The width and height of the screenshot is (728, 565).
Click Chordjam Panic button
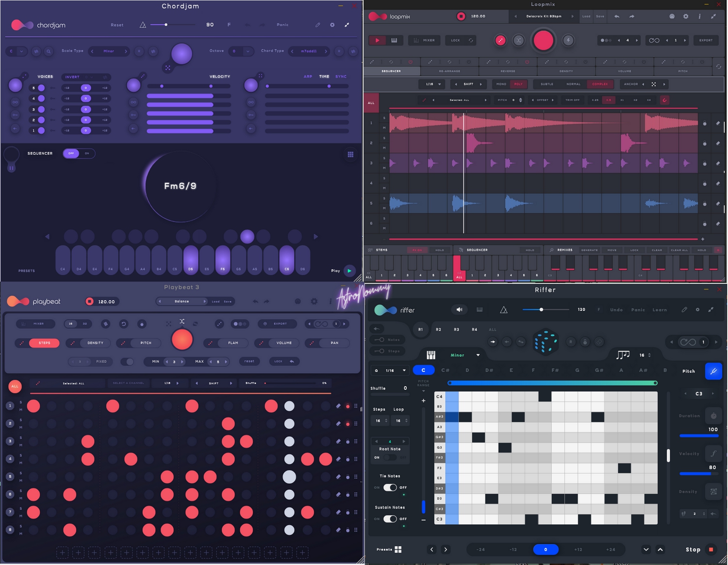click(x=282, y=25)
